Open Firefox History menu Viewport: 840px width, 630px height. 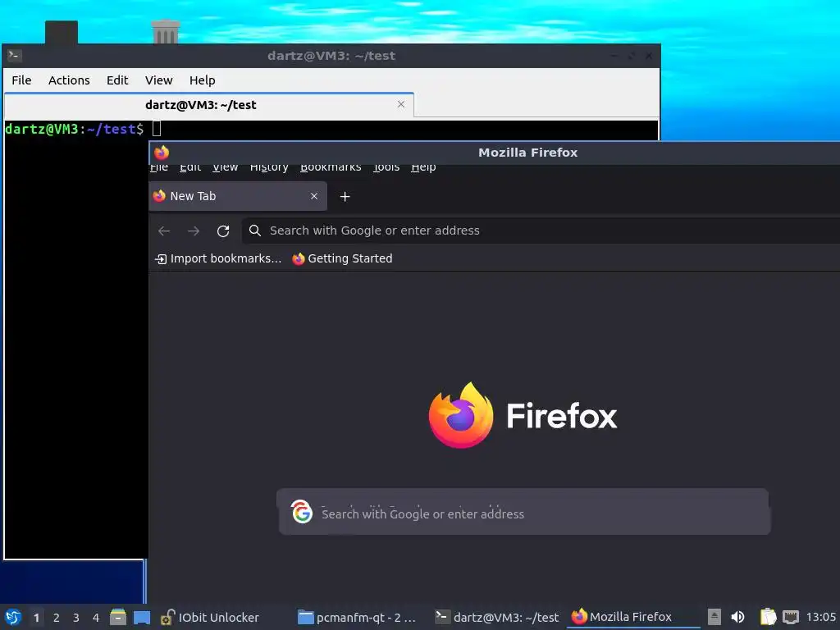pos(269,168)
